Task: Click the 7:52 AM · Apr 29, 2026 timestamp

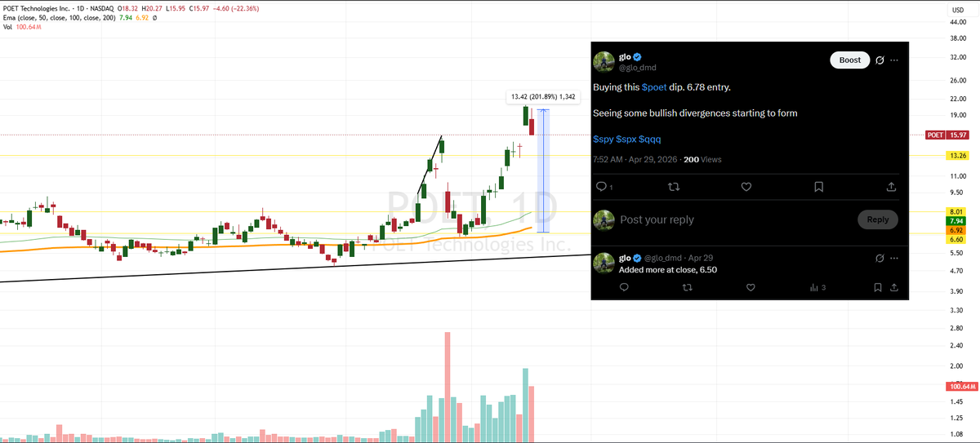Action: tap(634, 160)
